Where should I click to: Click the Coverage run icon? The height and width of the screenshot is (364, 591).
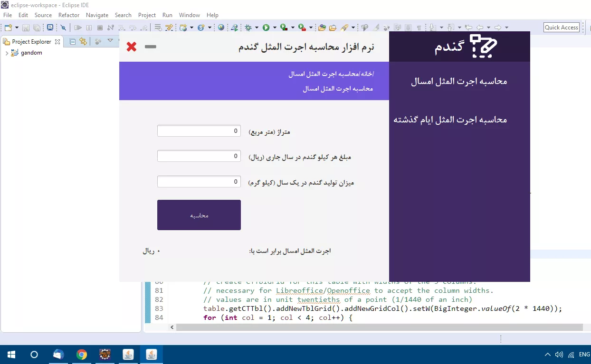point(284,28)
